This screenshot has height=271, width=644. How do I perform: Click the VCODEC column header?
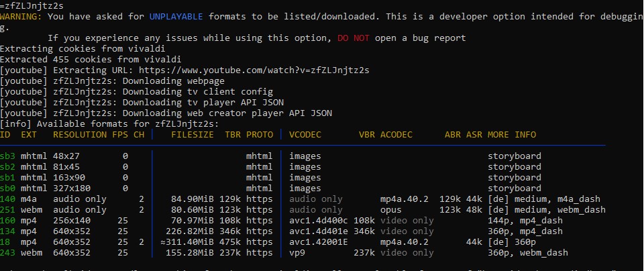(x=305, y=134)
